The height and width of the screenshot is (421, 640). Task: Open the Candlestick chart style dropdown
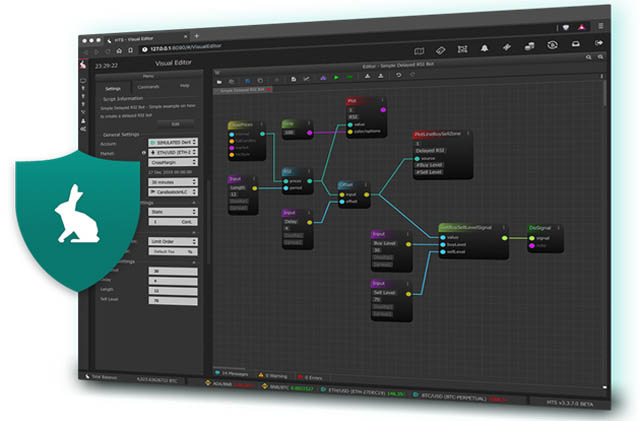tap(173, 192)
